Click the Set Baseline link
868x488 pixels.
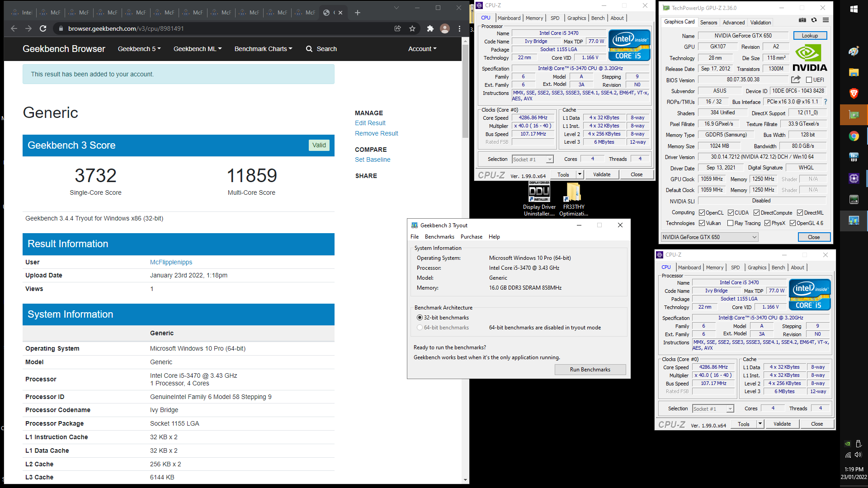[373, 160]
